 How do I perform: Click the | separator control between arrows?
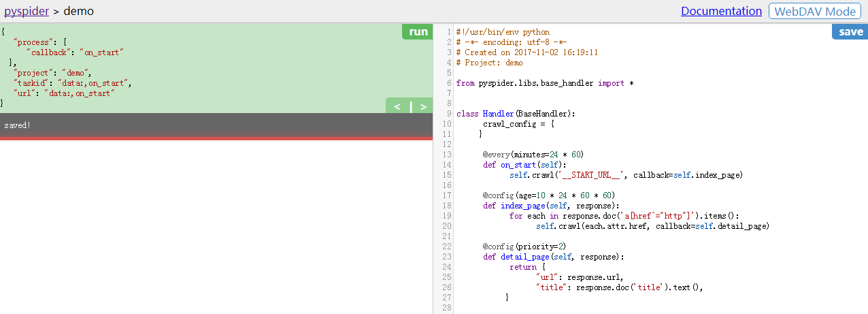[411, 107]
